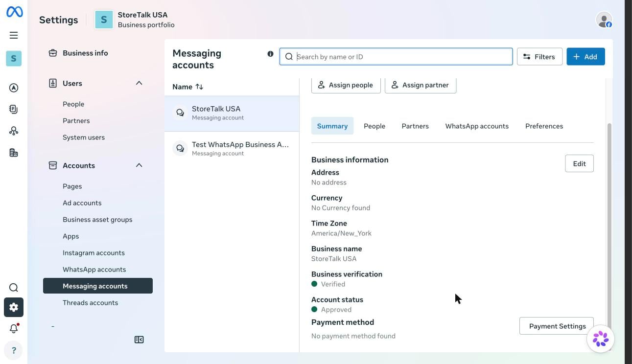Open the stacked documents icon in left rail

click(14, 110)
